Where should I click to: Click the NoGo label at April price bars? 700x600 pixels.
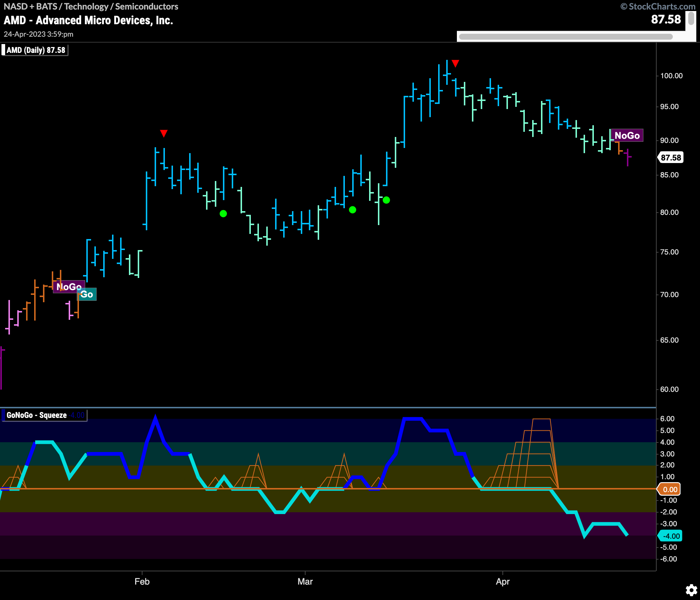[x=627, y=135]
